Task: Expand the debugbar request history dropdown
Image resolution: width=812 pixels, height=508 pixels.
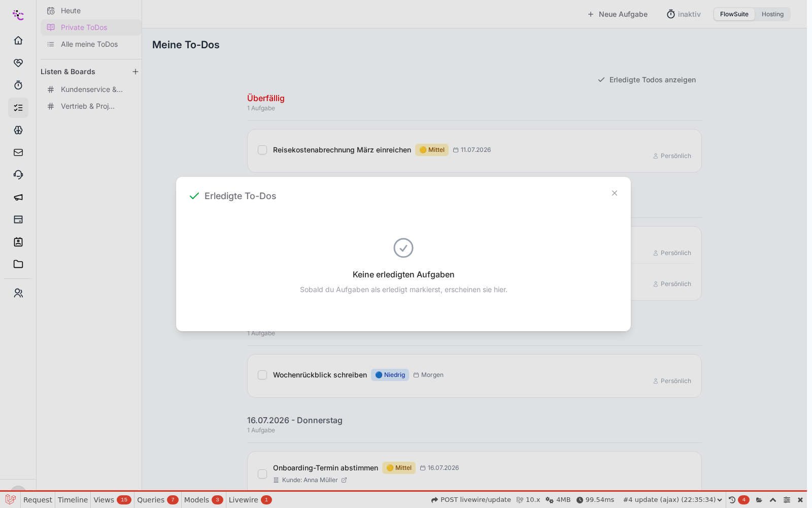Action: (x=672, y=500)
